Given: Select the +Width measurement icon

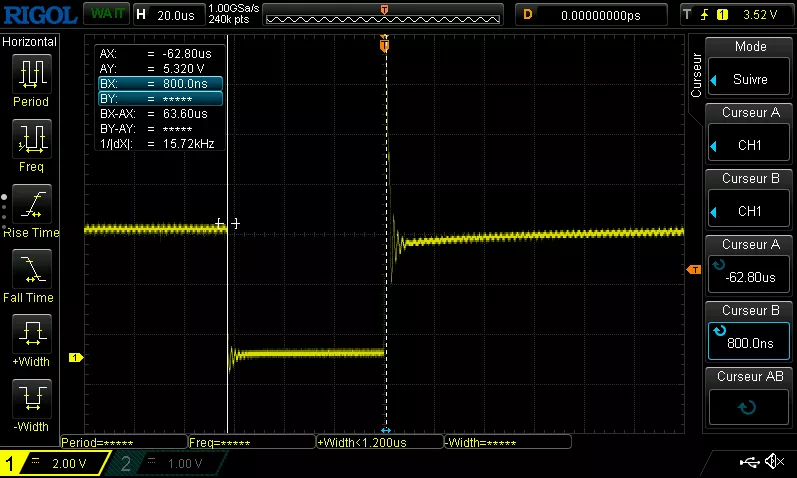Looking at the screenshot, I should tap(30, 334).
